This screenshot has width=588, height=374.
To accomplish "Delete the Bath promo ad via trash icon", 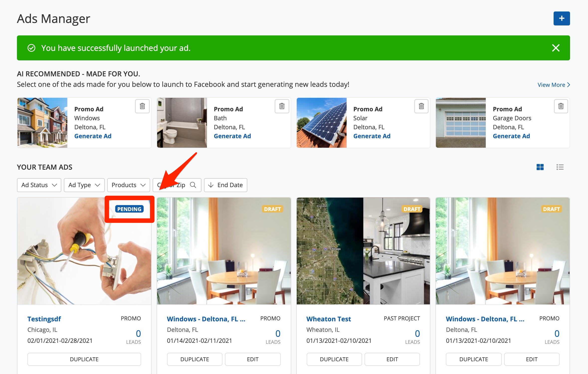I will click(x=282, y=106).
